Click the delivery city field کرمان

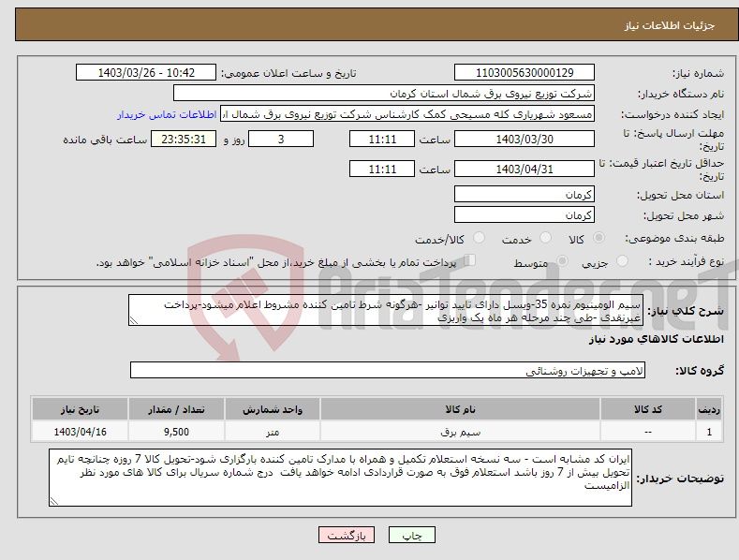pos(525,215)
